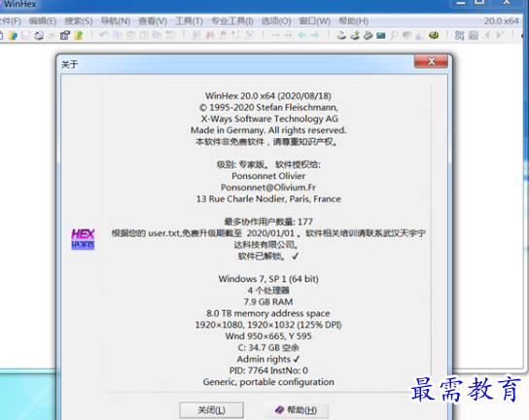
Task: Open the file Properties toolbar icon
Action: (x=65, y=35)
